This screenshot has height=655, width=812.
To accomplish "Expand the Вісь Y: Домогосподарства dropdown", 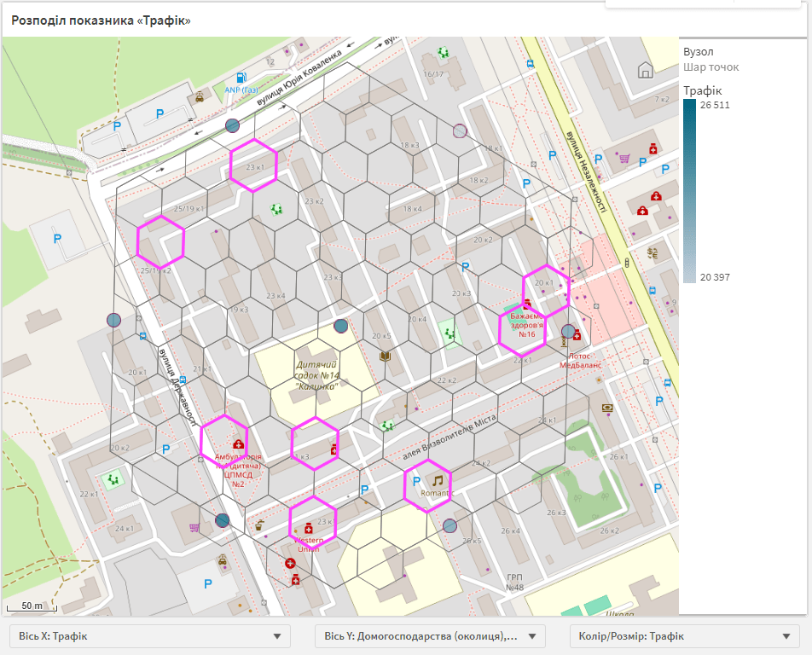I will [430, 636].
